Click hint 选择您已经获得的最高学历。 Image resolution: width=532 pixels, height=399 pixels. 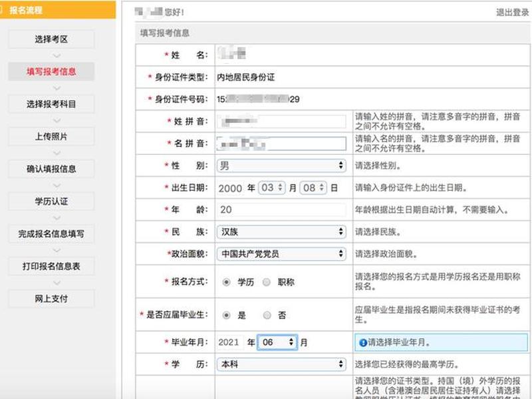408,364
